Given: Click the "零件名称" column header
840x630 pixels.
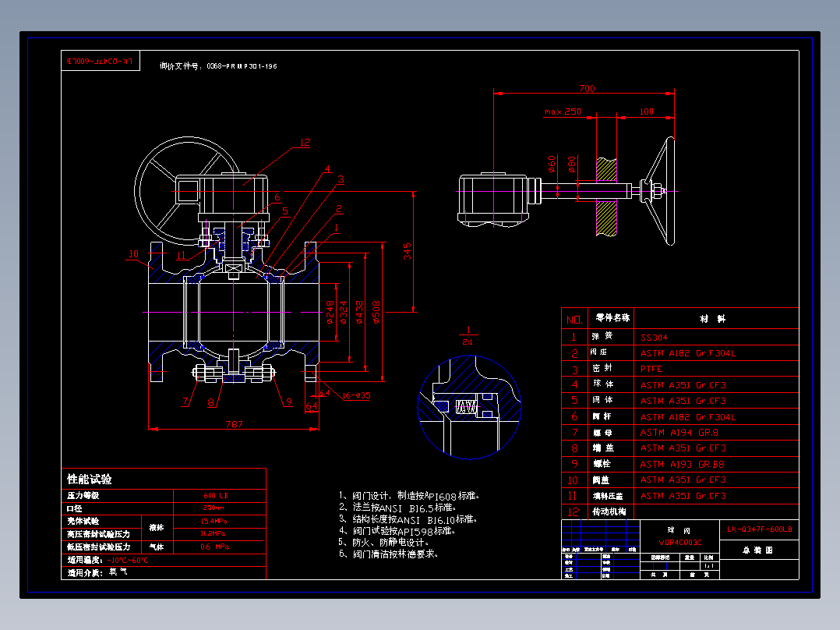Looking at the screenshot, I should tap(612, 318).
